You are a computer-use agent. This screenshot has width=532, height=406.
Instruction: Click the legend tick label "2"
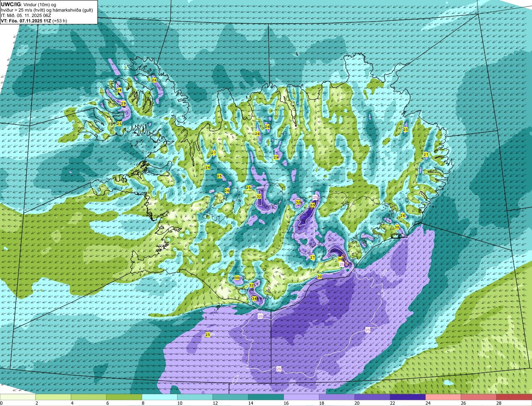pos(37,403)
